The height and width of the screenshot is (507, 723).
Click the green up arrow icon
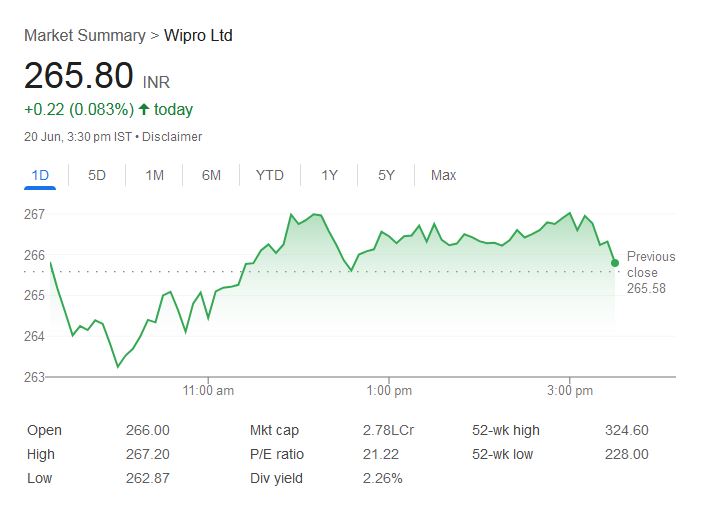coord(144,109)
